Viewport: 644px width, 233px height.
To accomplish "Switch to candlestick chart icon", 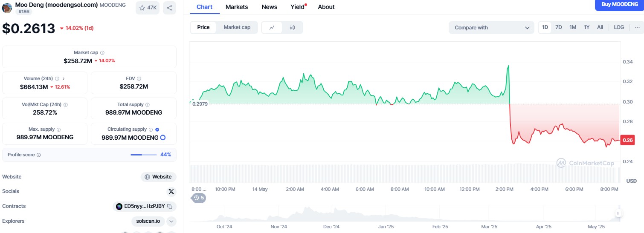I will pos(292,27).
